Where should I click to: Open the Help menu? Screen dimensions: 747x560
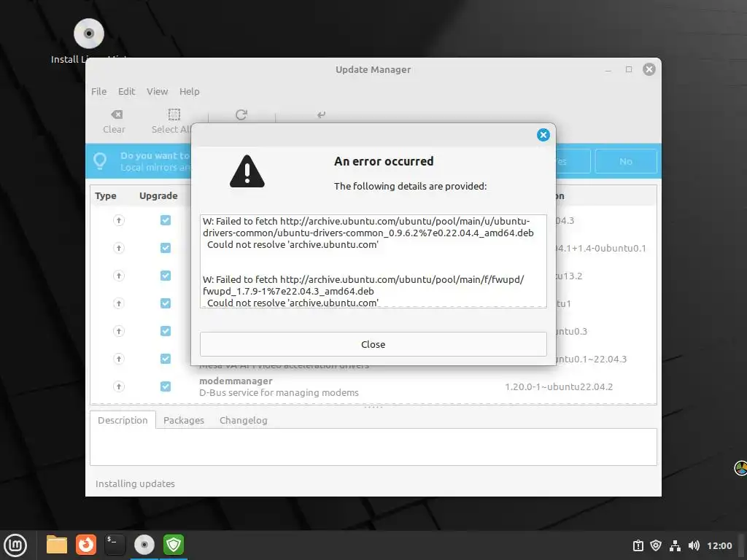pyautogui.click(x=189, y=91)
